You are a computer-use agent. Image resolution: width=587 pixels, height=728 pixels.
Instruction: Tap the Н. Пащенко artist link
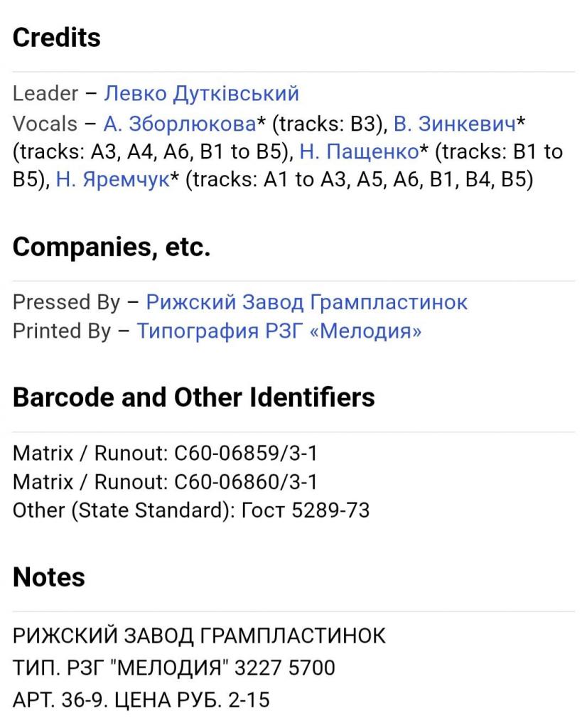point(358,151)
